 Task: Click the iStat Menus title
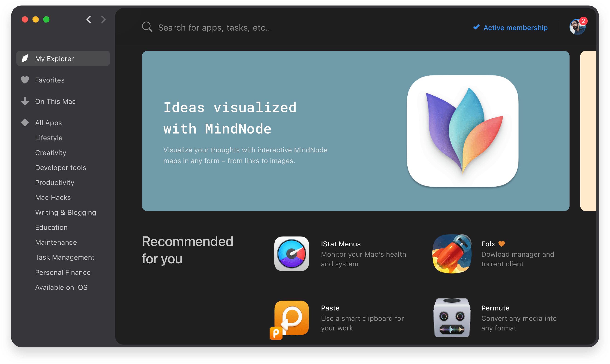click(340, 244)
